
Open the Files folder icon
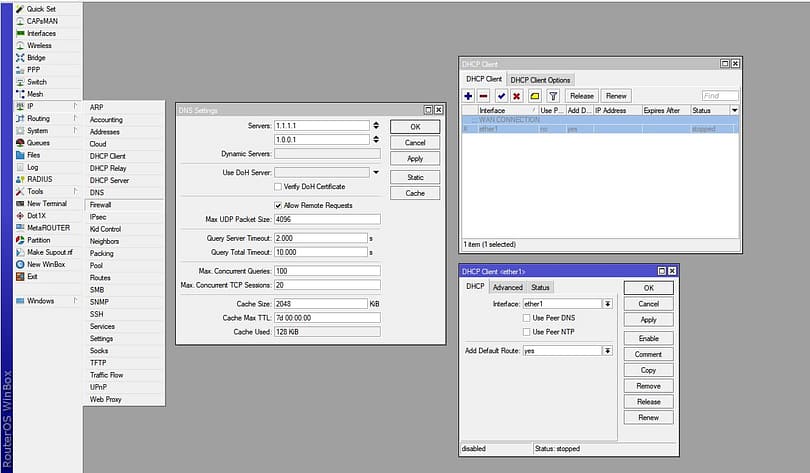[x=20, y=155]
